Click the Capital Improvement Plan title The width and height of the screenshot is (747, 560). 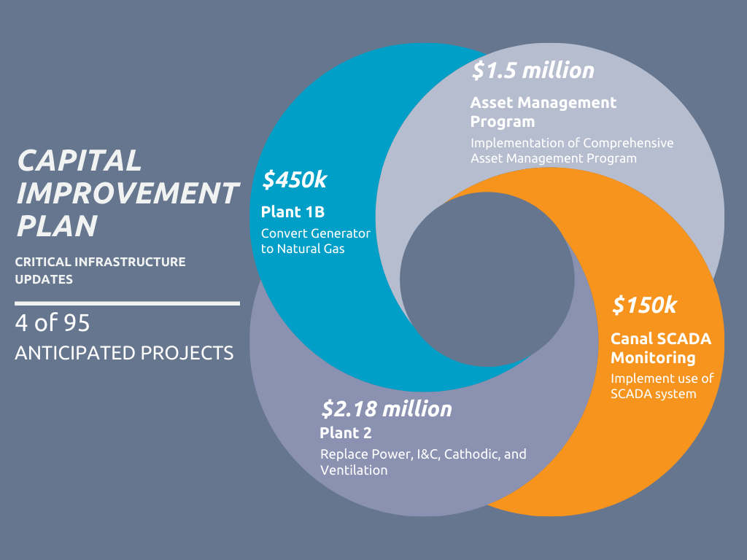127,193
